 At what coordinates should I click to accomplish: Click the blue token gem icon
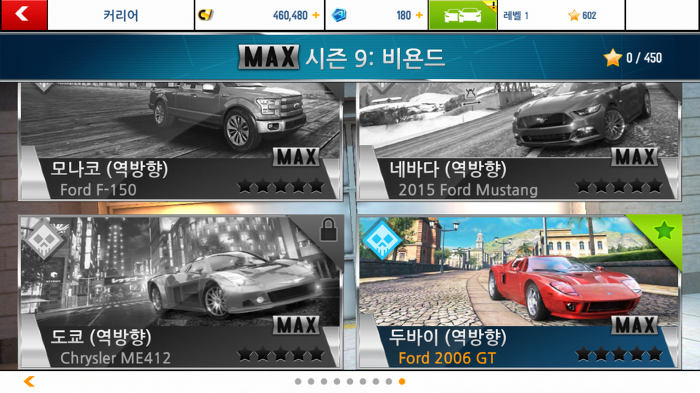[339, 15]
